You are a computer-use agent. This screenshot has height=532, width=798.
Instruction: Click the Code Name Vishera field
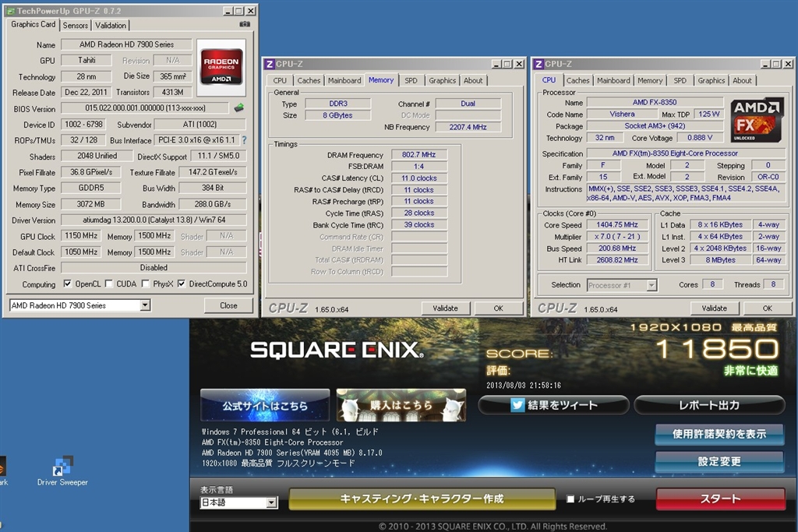click(622, 114)
